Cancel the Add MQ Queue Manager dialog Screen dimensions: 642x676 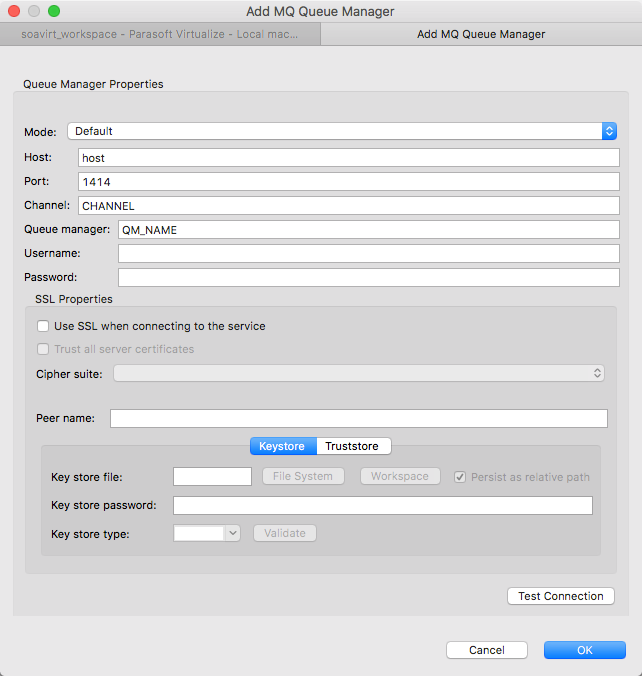(487, 650)
